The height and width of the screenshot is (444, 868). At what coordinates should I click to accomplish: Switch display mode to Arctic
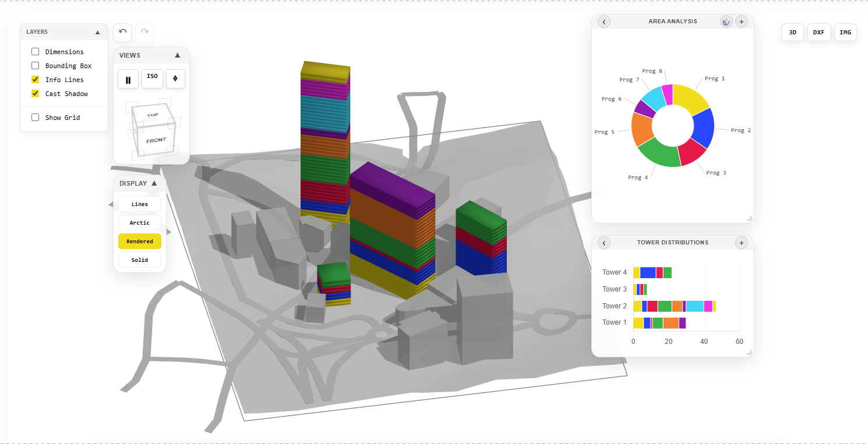coord(140,223)
